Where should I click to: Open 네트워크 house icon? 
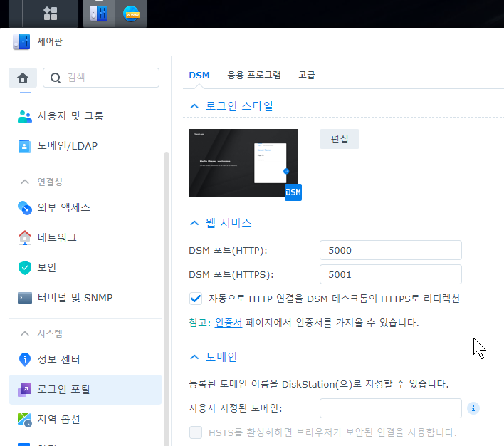(x=25, y=238)
